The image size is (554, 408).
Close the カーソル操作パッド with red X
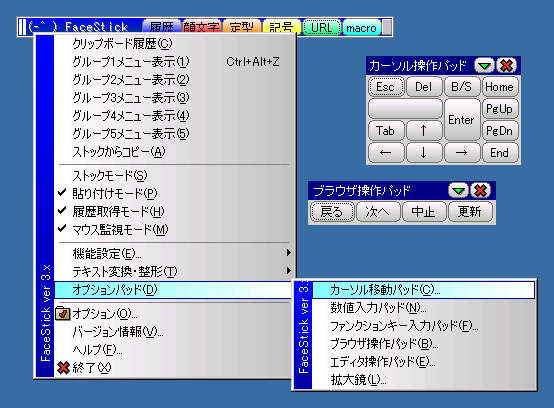tap(507, 66)
